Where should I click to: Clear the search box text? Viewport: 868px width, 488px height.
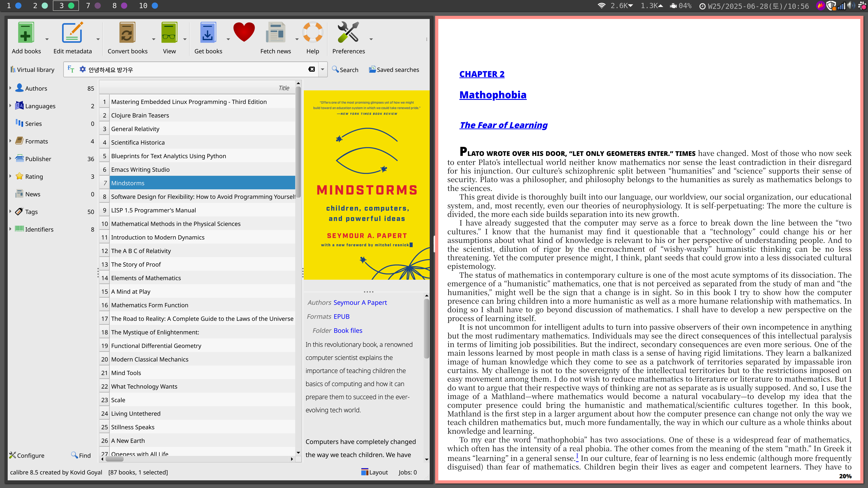click(x=312, y=69)
